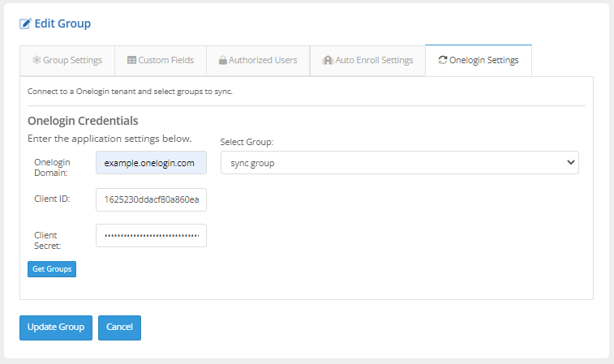Switch to the Custom Fields tab label
The width and height of the screenshot is (614, 364).
point(166,61)
